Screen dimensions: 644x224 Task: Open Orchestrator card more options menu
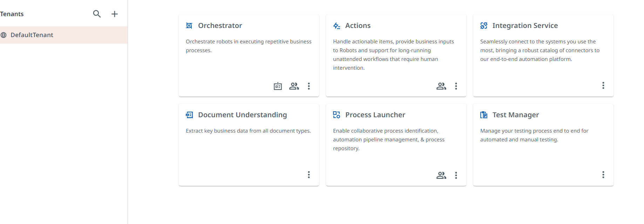309,86
